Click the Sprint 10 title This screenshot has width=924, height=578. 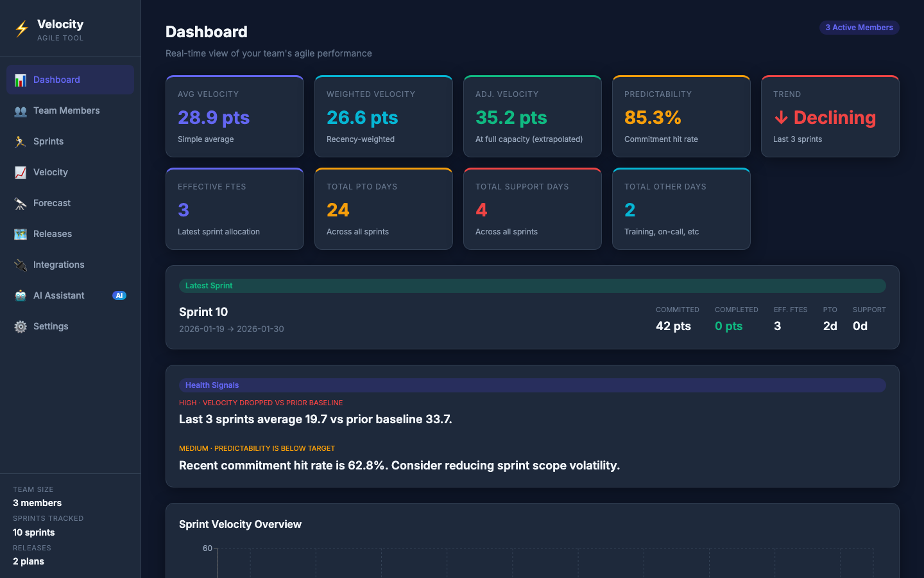pos(203,312)
